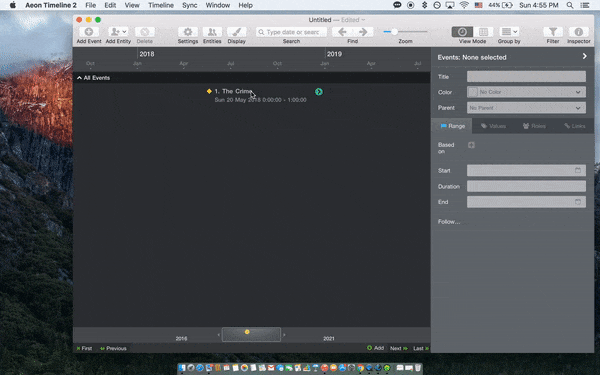Click the Filter funnel icon
600x375 pixels.
click(553, 32)
